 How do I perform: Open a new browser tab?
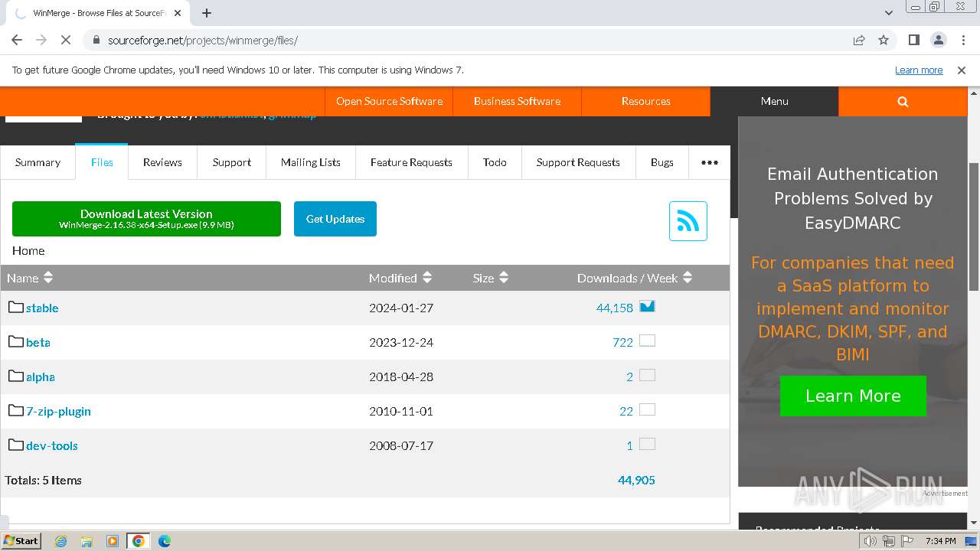pos(207,13)
